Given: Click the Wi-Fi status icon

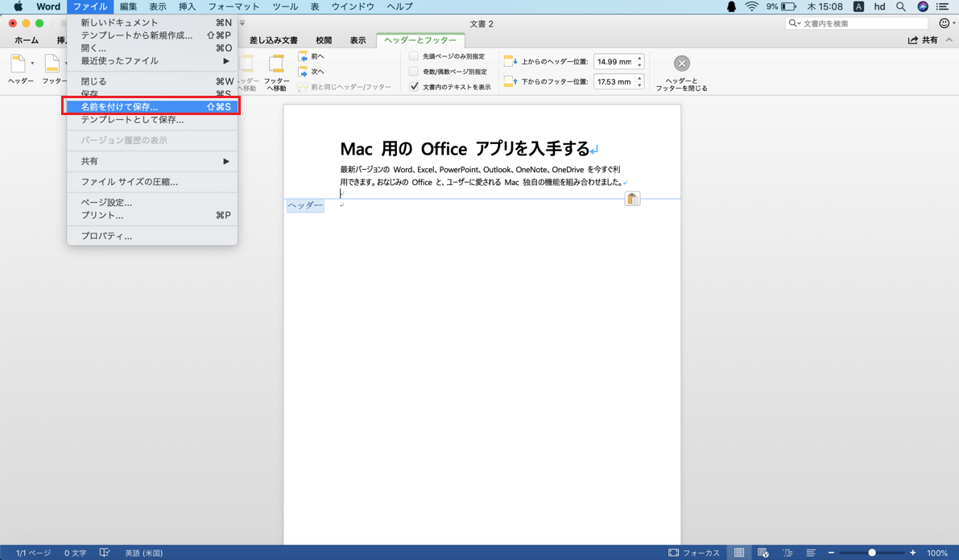Looking at the screenshot, I should pos(752,6).
